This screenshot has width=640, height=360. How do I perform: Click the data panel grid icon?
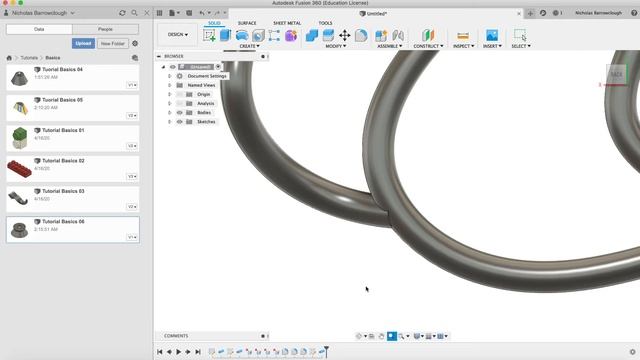[160, 13]
